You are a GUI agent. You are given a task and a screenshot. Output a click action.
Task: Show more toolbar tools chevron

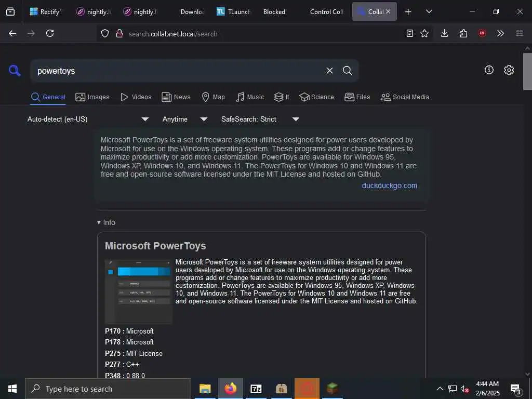pyautogui.click(x=500, y=33)
